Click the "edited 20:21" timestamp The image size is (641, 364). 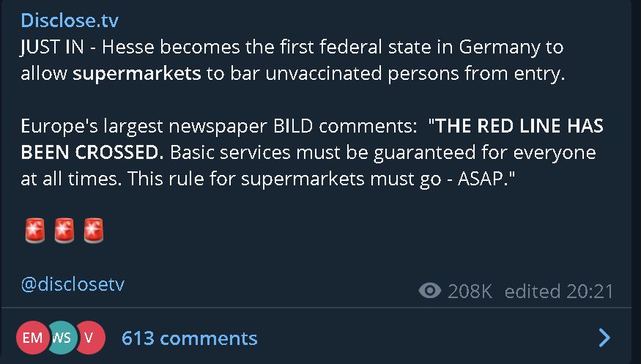(558, 291)
